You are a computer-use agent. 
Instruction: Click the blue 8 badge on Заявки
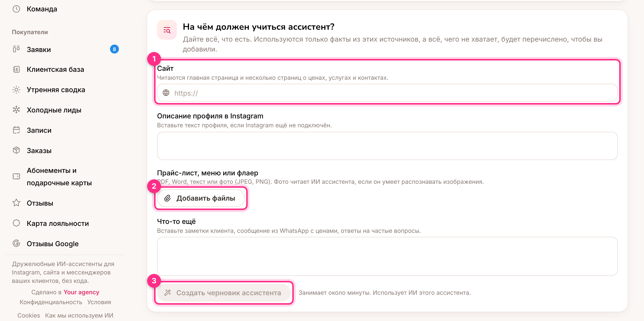coord(114,49)
